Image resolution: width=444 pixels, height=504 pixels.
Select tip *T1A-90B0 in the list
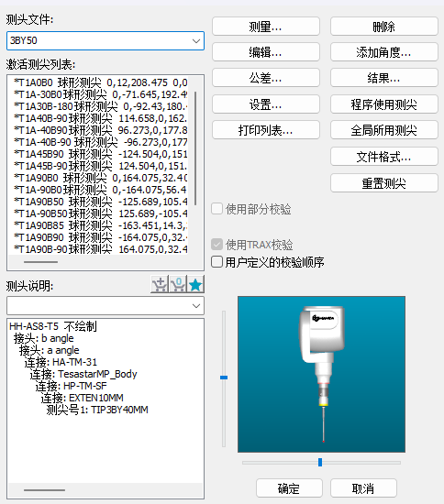point(100,190)
